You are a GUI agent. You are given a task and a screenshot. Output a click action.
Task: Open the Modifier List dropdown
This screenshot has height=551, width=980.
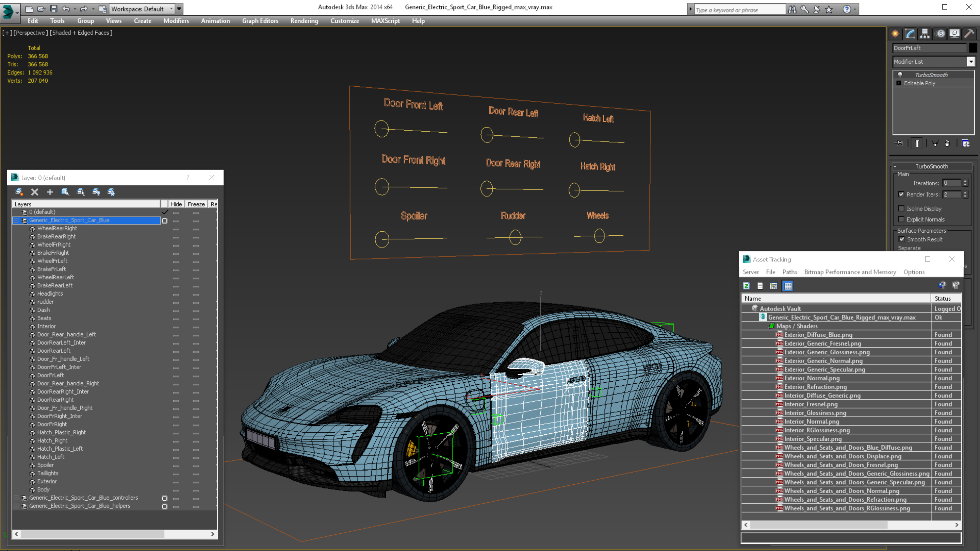[x=970, y=62]
